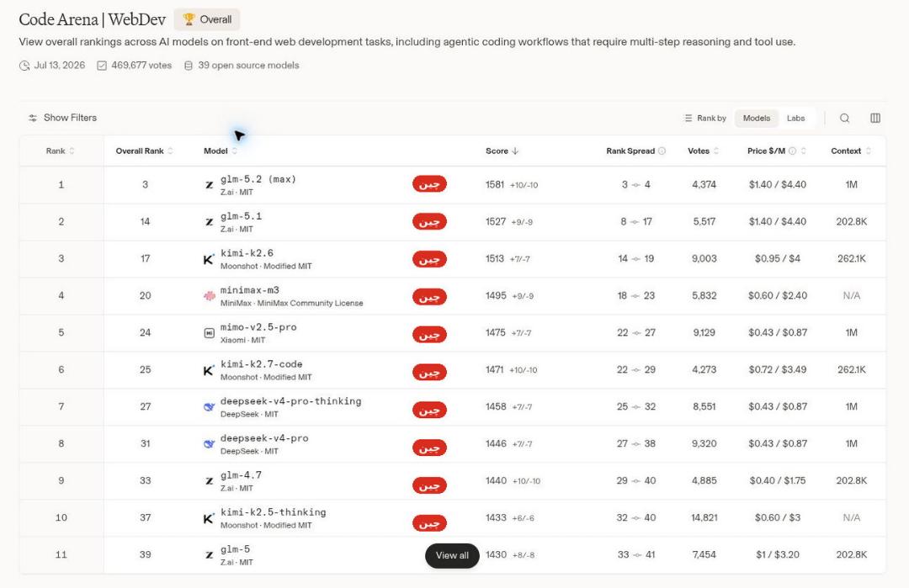Click the Price $/M info icon
The width and height of the screenshot is (909, 588).
[x=793, y=151]
